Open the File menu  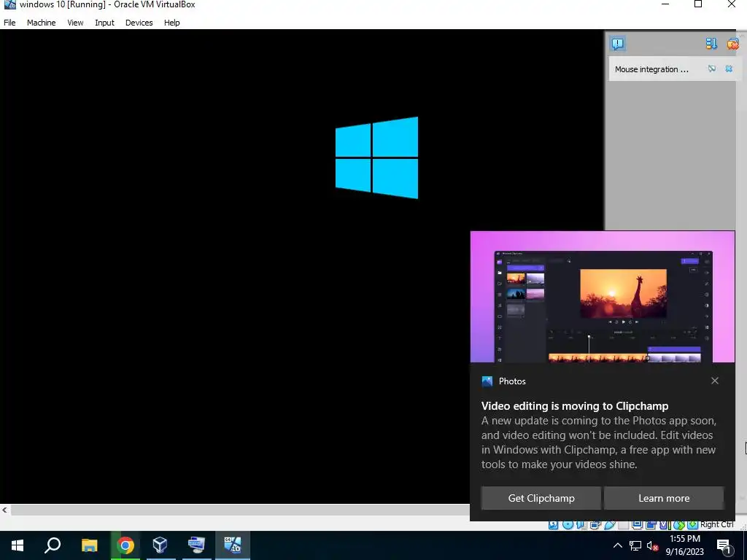coord(9,23)
